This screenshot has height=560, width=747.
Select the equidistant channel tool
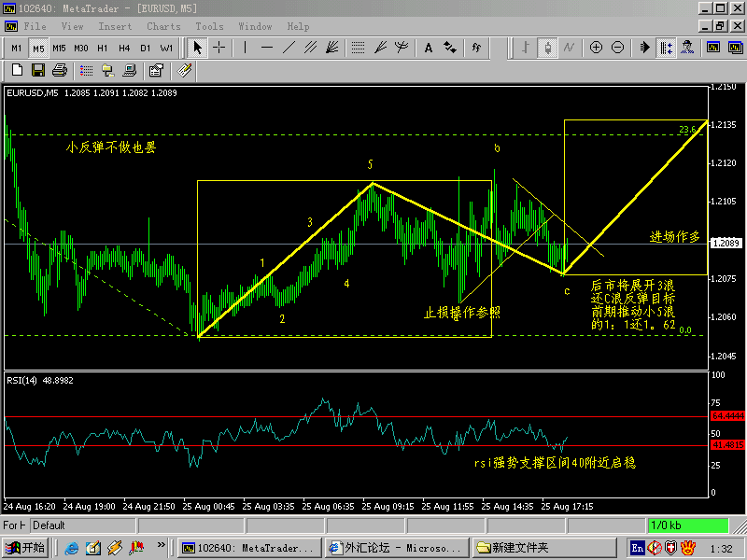[311, 48]
